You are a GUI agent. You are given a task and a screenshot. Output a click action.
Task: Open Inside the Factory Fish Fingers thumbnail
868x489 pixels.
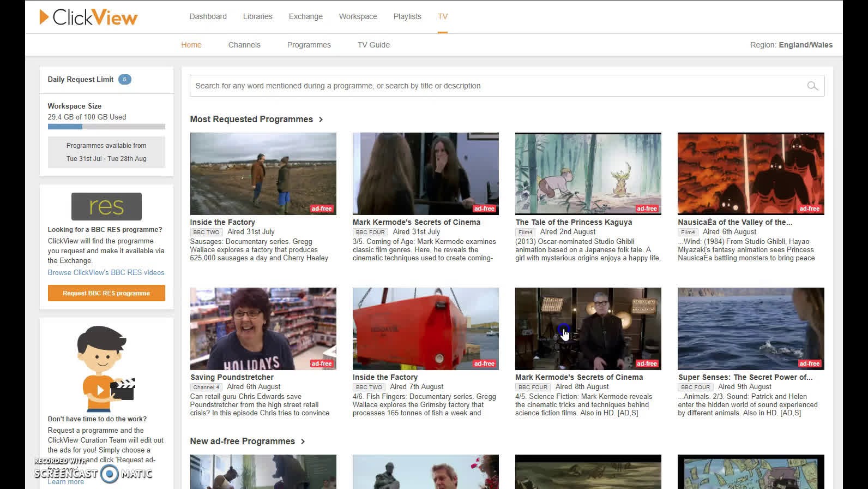click(x=426, y=329)
